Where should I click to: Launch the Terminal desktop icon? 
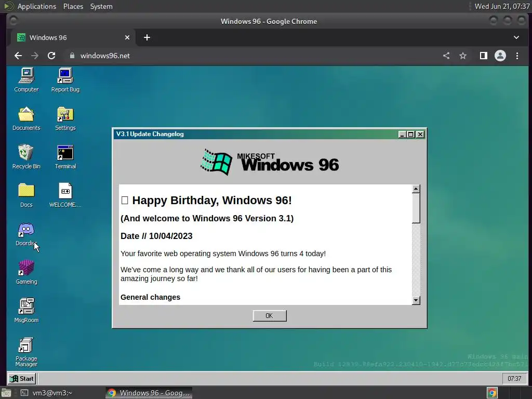pos(65,157)
